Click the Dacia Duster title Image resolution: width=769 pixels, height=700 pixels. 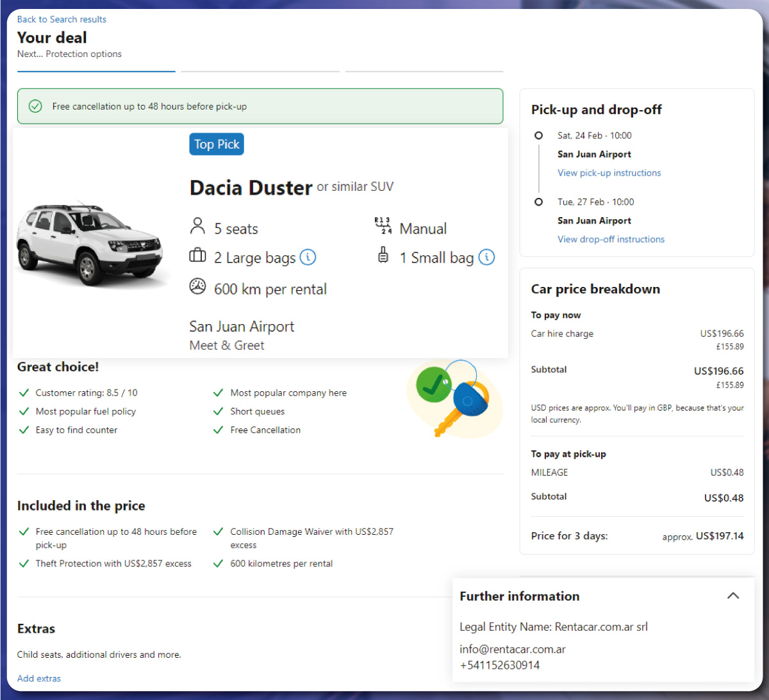[251, 188]
